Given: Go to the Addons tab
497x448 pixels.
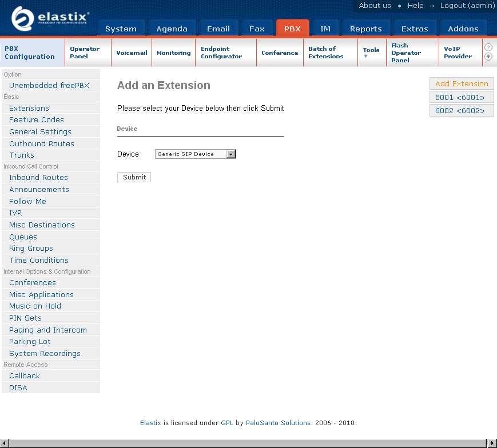Looking at the screenshot, I should coord(463,29).
